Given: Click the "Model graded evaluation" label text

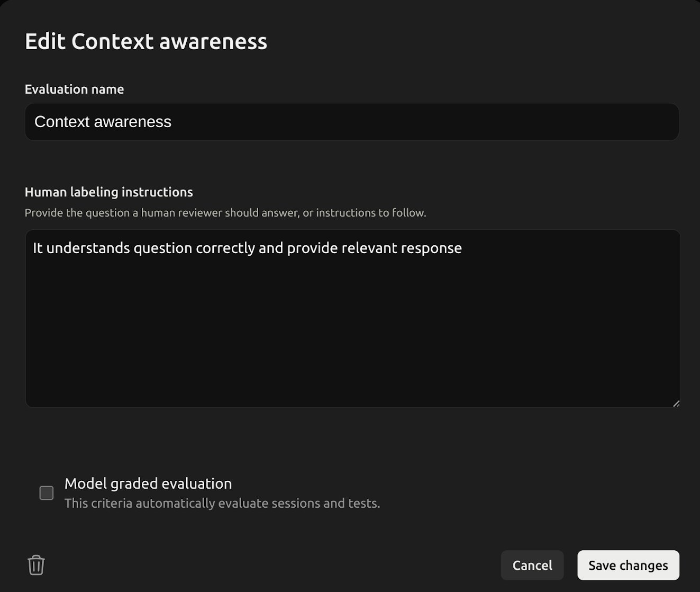Looking at the screenshot, I should click(148, 483).
